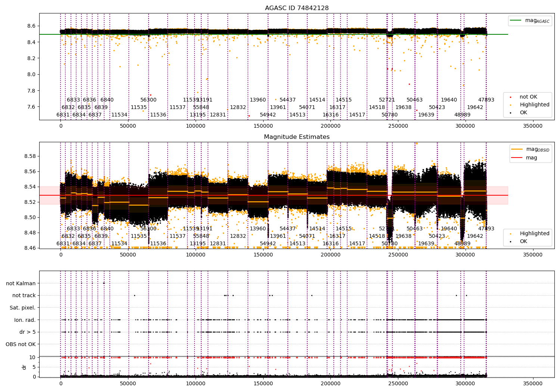Viewport: 560px width, 392px height.
Task: Click the mag AGASC legend entry in top plot
Action: tap(530, 21)
